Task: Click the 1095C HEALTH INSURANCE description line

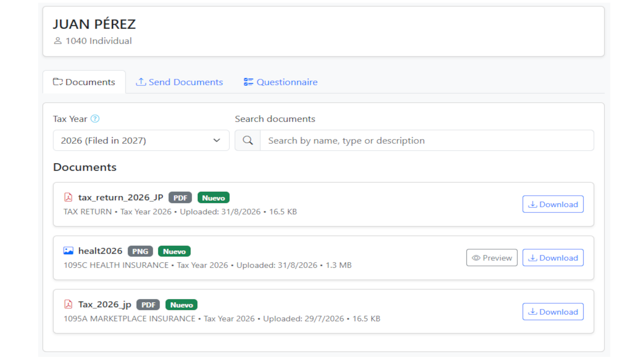Action: tap(208, 265)
